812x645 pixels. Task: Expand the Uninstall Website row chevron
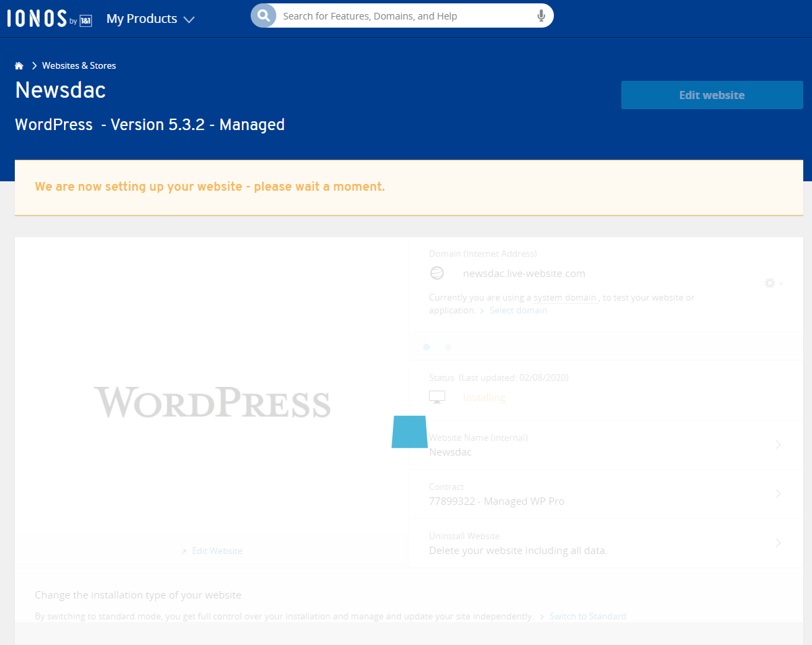[778, 543]
